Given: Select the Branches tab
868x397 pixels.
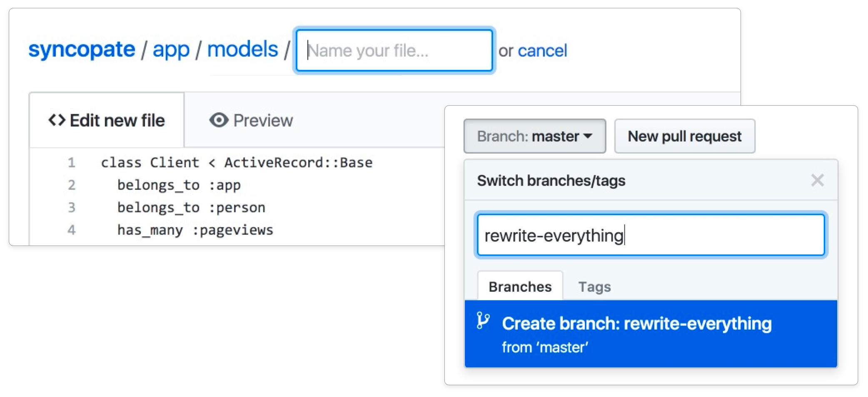Looking at the screenshot, I should tap(520, 287).
